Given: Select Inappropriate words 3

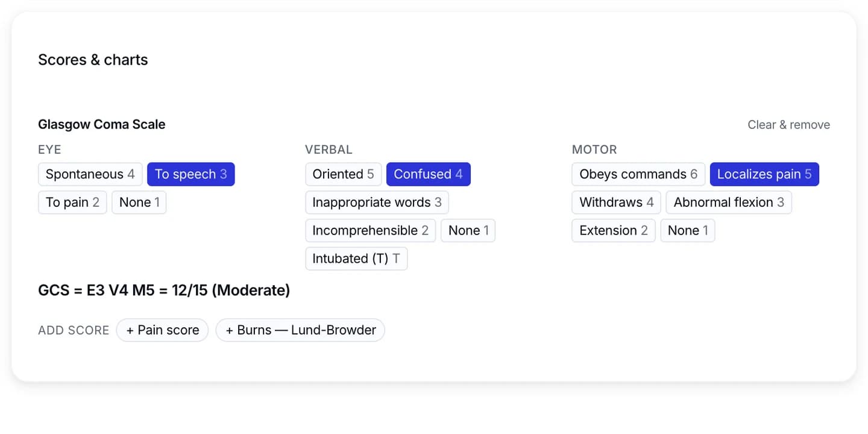Looking at the screenshot, I should tap(377, 203).
